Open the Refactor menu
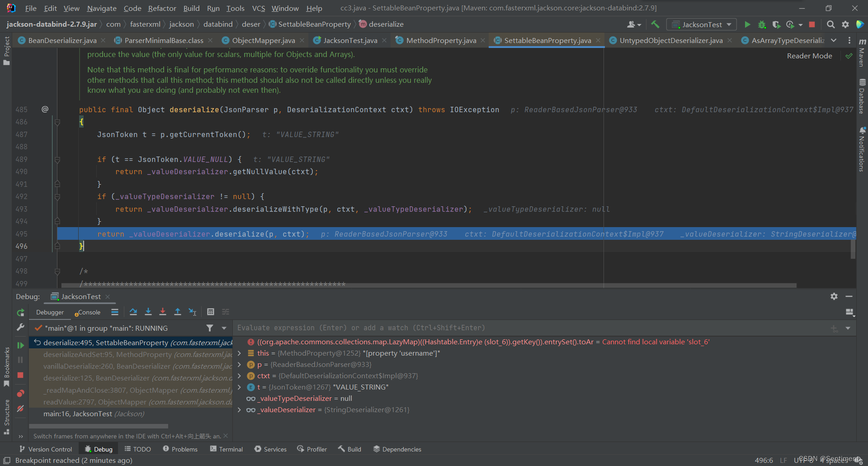The height and width of the screenshot is (466, 868). [162, 8]
